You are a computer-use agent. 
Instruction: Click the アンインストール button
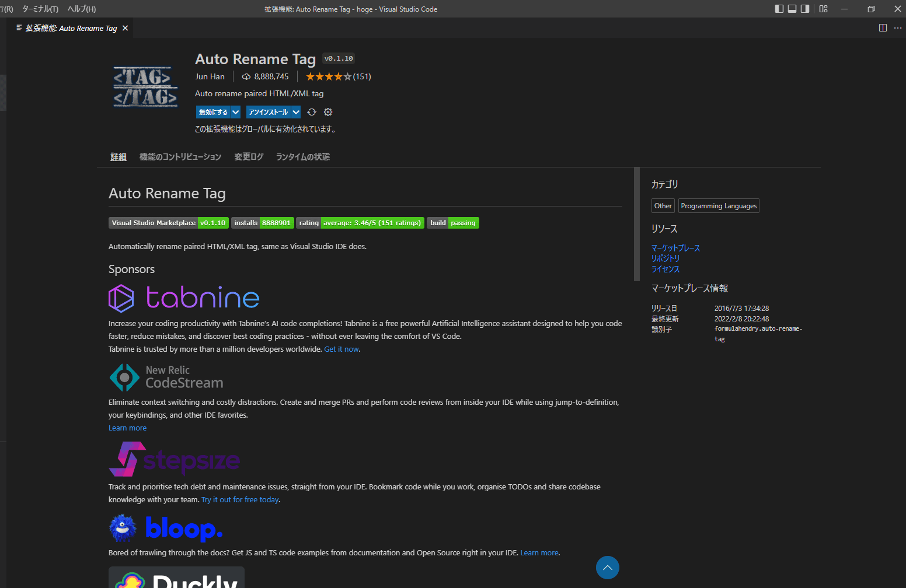pyautogui.click(x=268, y=112)
